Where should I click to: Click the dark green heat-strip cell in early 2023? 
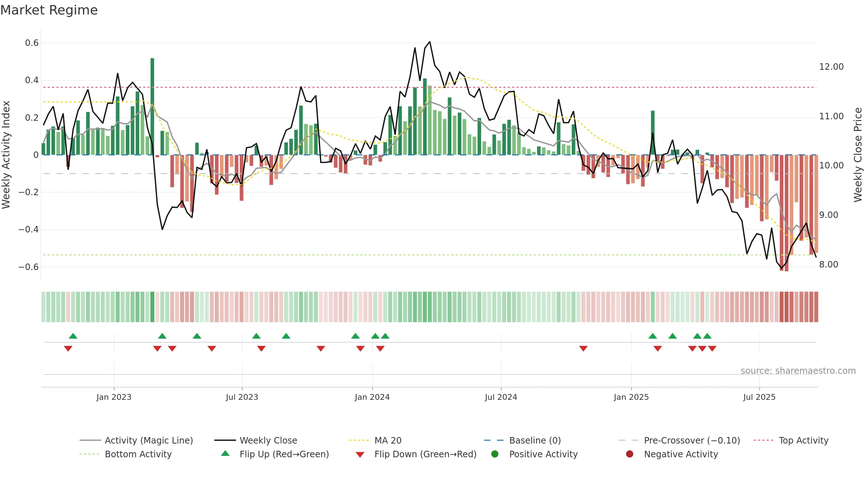[x=152, y=307]
